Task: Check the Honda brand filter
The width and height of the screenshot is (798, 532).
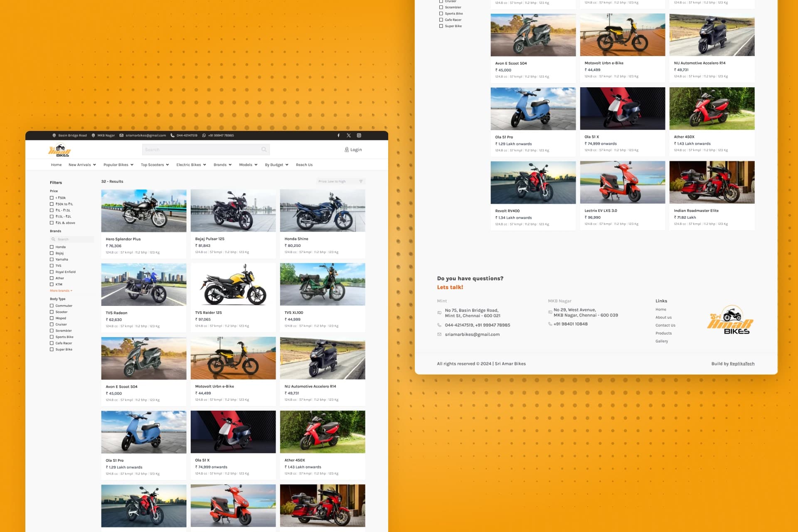Action: point(52,247)
